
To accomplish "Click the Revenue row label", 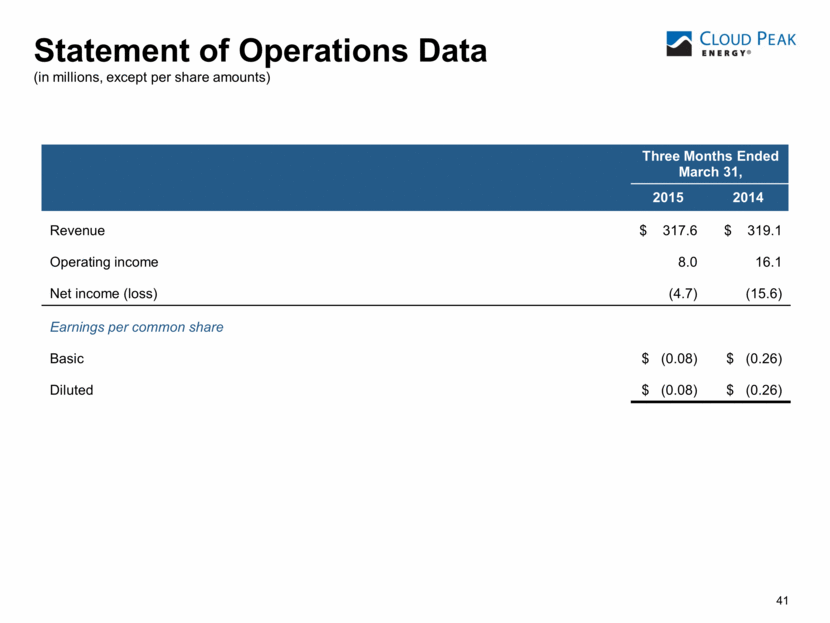I will coord(77,231).
